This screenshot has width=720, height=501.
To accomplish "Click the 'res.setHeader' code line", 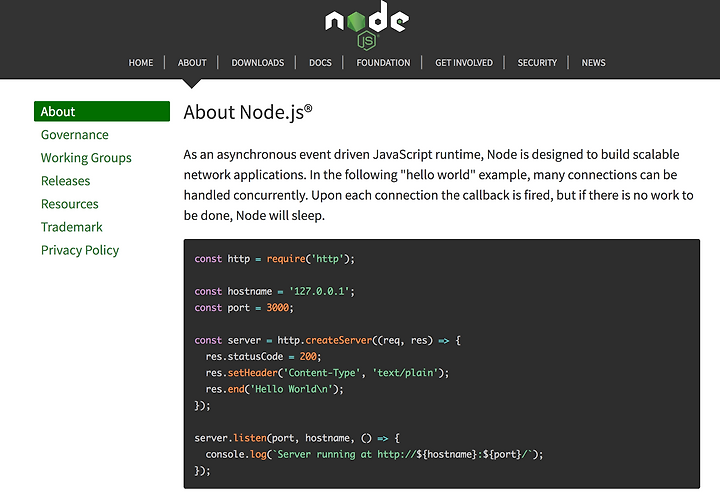I will point(327,373).
